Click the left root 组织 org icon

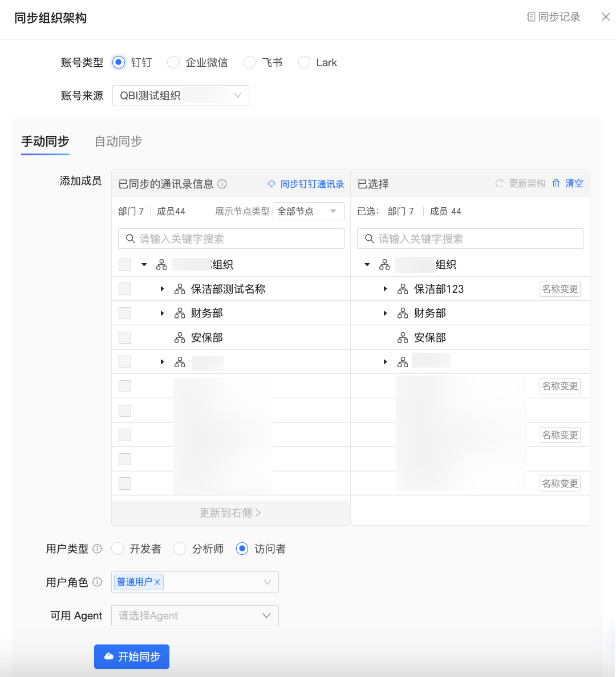(x=161, y=264)
